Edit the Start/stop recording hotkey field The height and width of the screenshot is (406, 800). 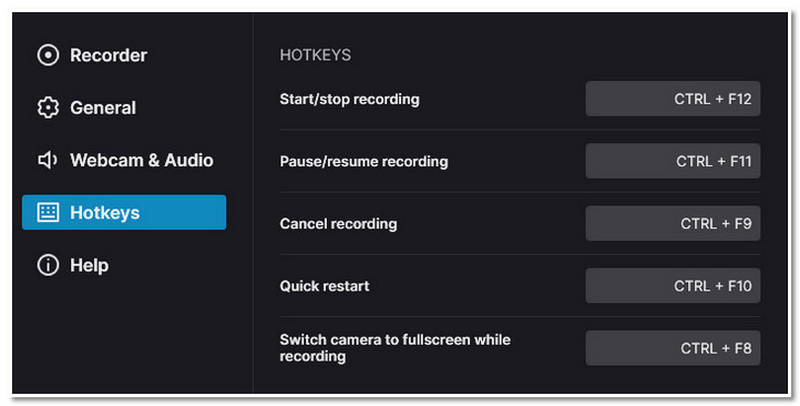tap(672, 99)
